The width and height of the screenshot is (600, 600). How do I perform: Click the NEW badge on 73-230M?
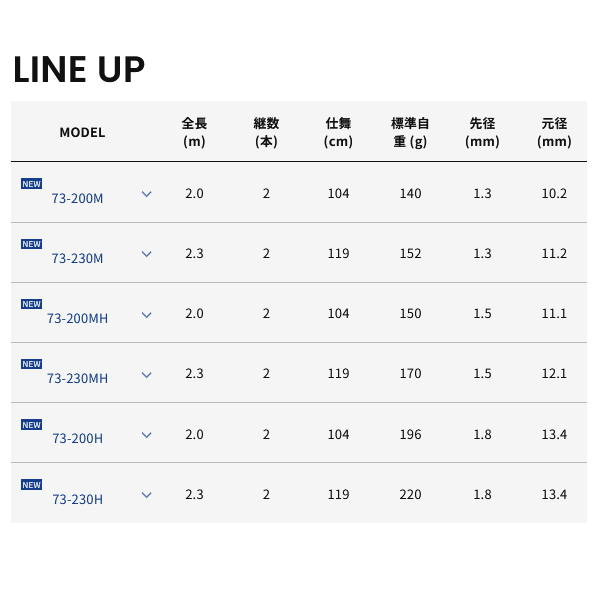31,244
